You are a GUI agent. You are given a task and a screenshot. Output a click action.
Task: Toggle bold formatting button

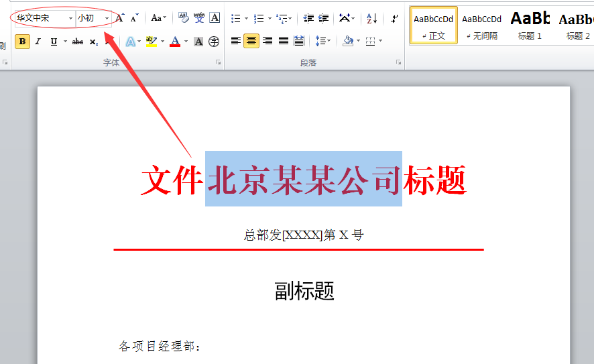(x=22, y=42)
